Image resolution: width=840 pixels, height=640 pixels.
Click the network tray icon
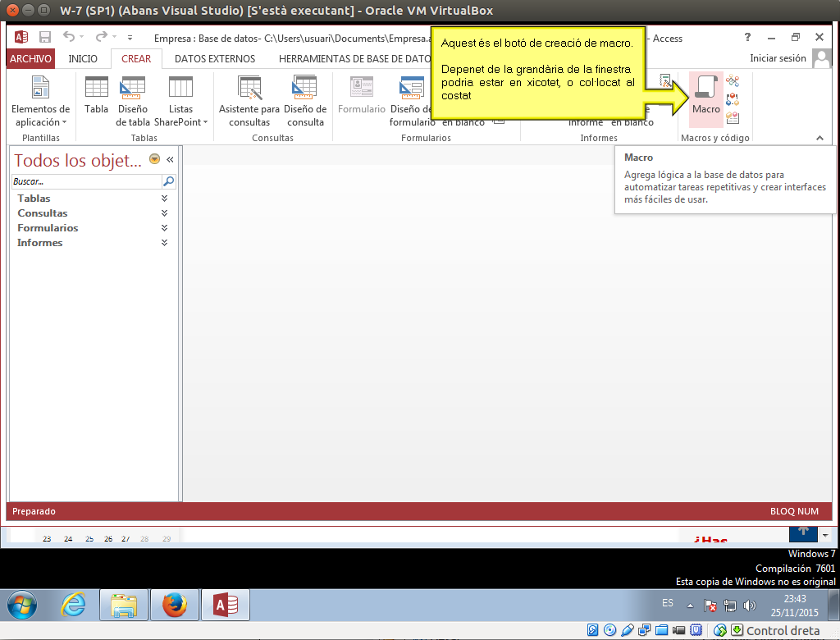[729, 606]
